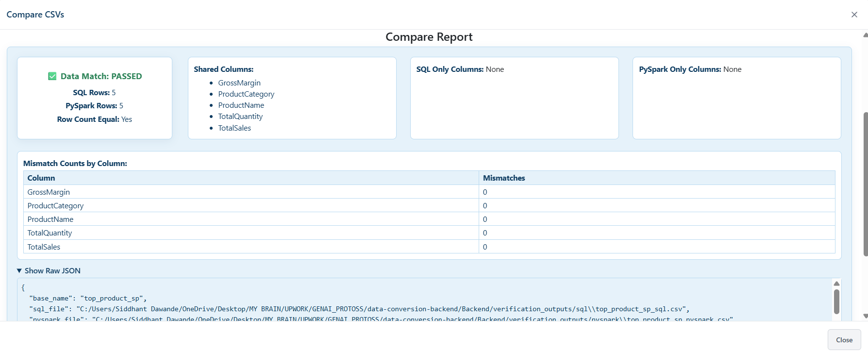
Task: Click the green Data Match checkmark icon
Action: click(52, 76)
